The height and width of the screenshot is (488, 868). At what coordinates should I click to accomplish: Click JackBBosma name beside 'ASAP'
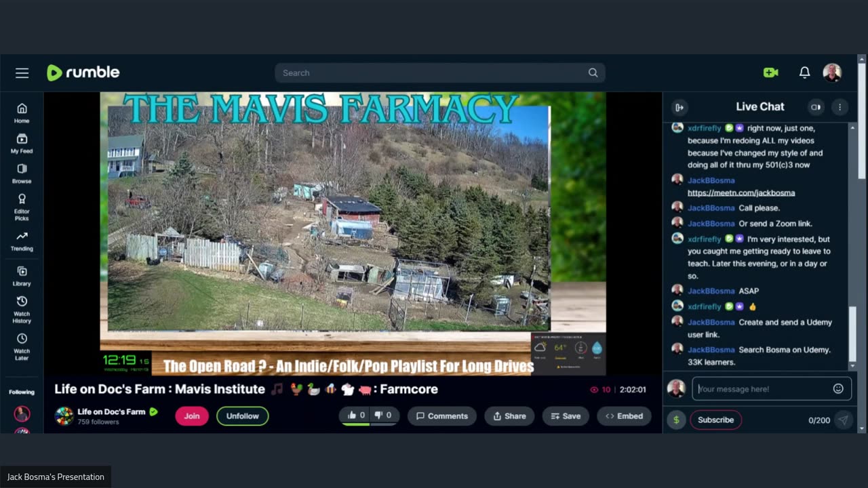(x=711, y=291)
